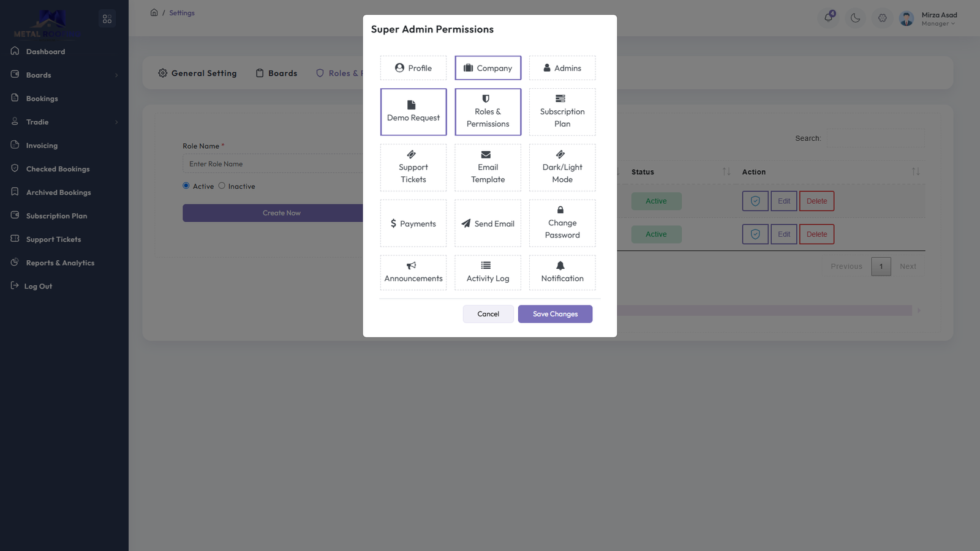Viewport: 980px width, 551px height.
Task: Click the notification bell icon in header
Action: 829,18
